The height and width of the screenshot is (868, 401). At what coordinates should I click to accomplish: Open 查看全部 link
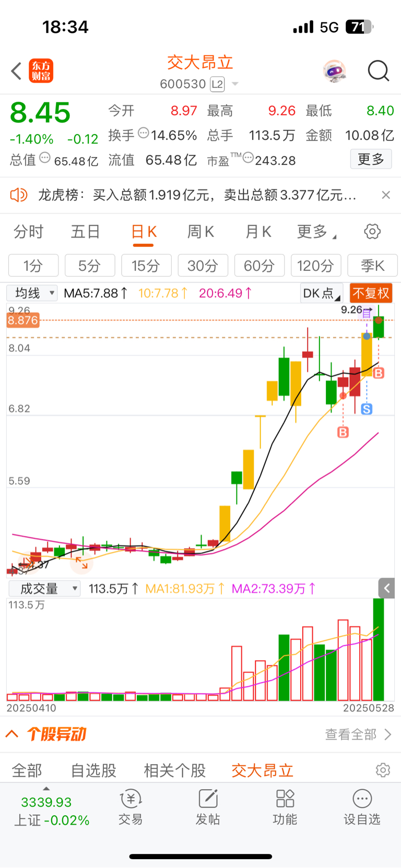(x=358, y=734)
